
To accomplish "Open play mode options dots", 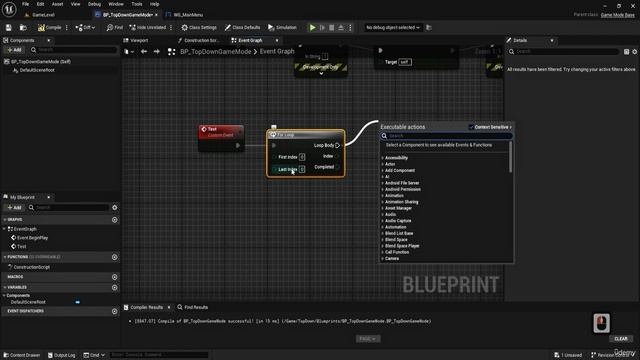I will (350, 27).
